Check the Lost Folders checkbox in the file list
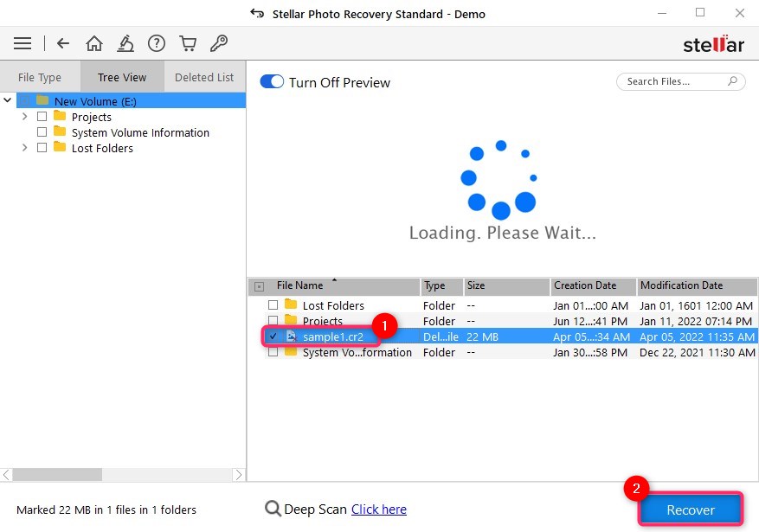The image size is (759, 532). (273, 305)
